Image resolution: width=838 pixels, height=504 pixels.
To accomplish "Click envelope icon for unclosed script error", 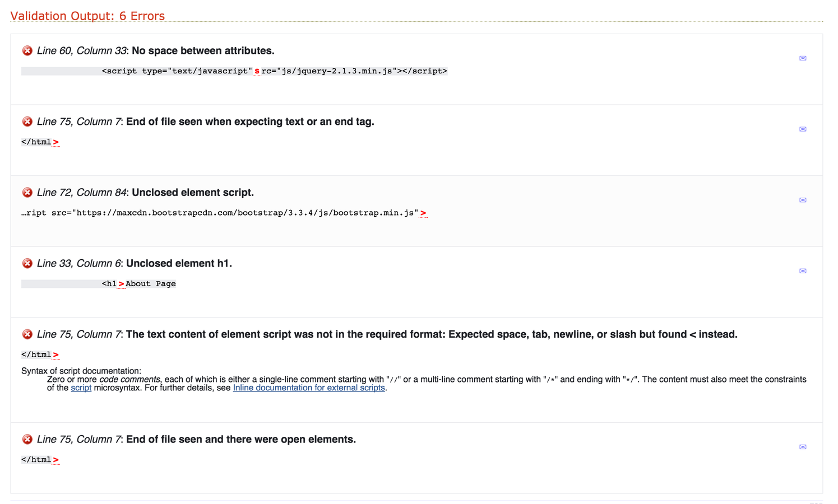I will pyautogui.click(x=803, y=200).
